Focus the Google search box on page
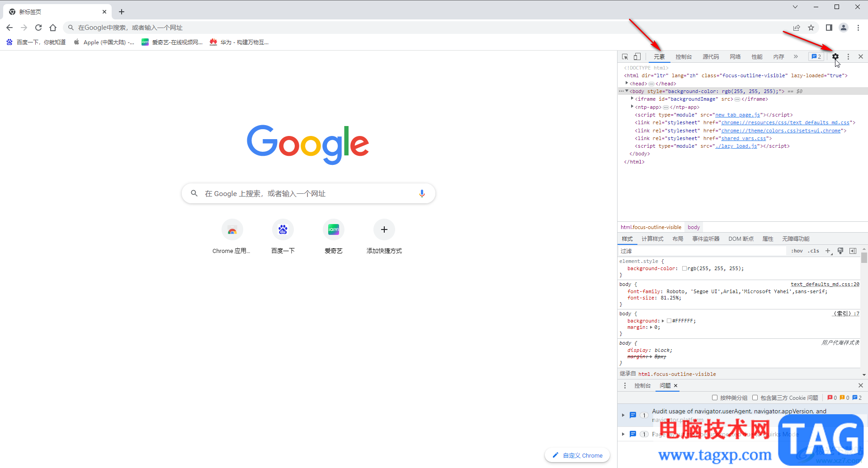 click(x=308, y=193)
